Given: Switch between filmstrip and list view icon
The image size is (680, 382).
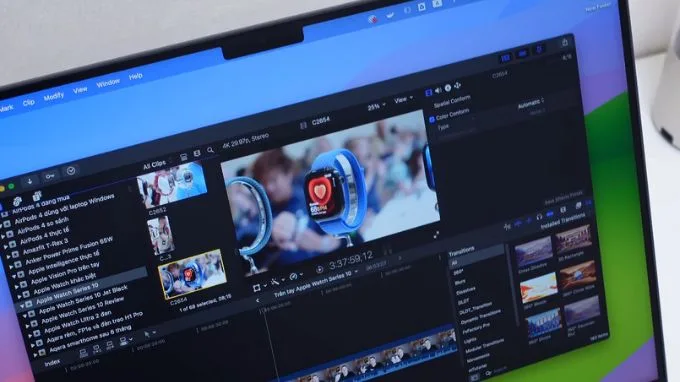Looking at the screenshot, I should click(x=197, y=153).
